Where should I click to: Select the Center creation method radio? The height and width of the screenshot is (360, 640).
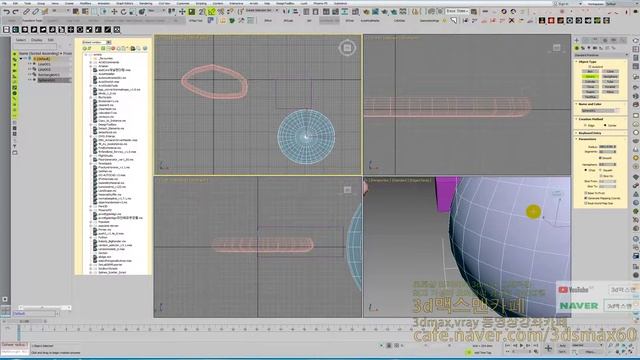pyautogui.click(x=605, y=125)
